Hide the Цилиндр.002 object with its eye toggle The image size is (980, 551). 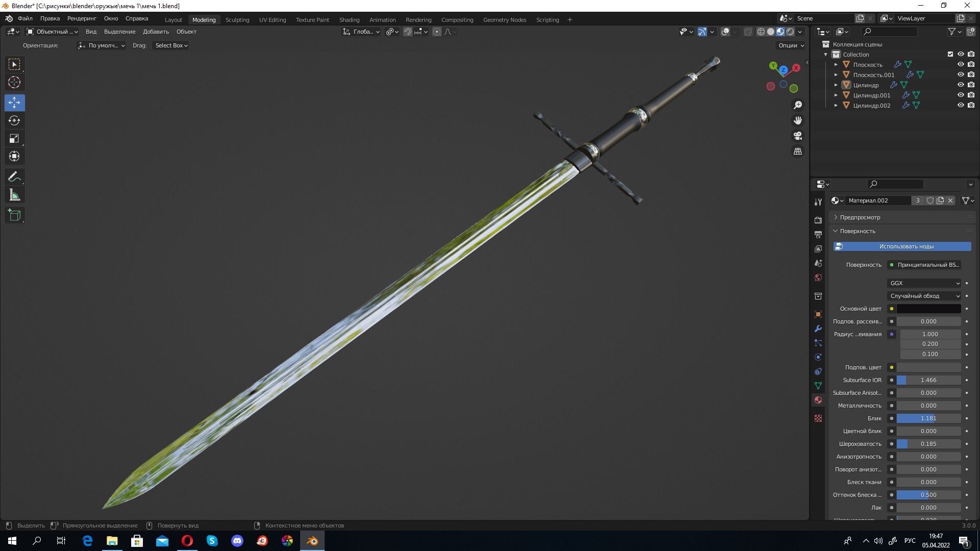coord(962,105)
